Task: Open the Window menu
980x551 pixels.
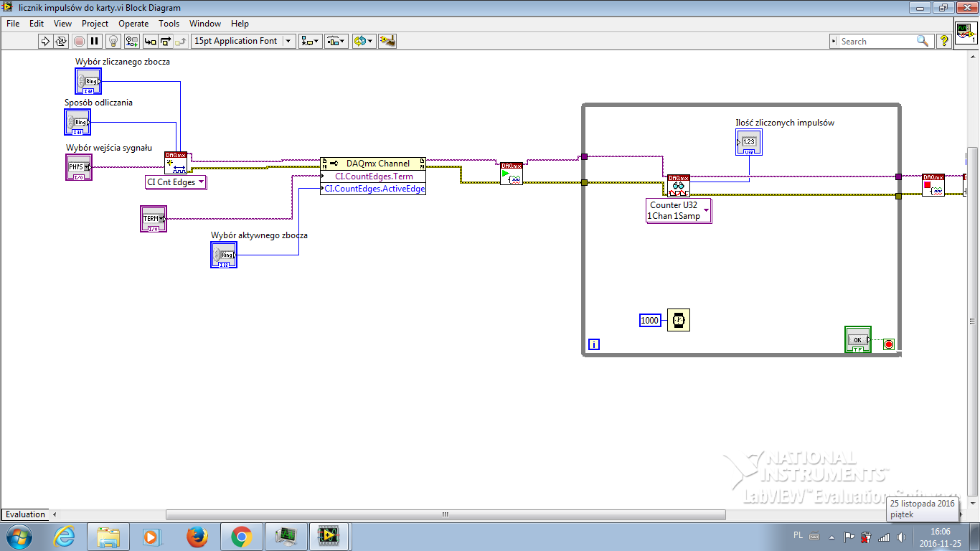Action: click(205, 24)
